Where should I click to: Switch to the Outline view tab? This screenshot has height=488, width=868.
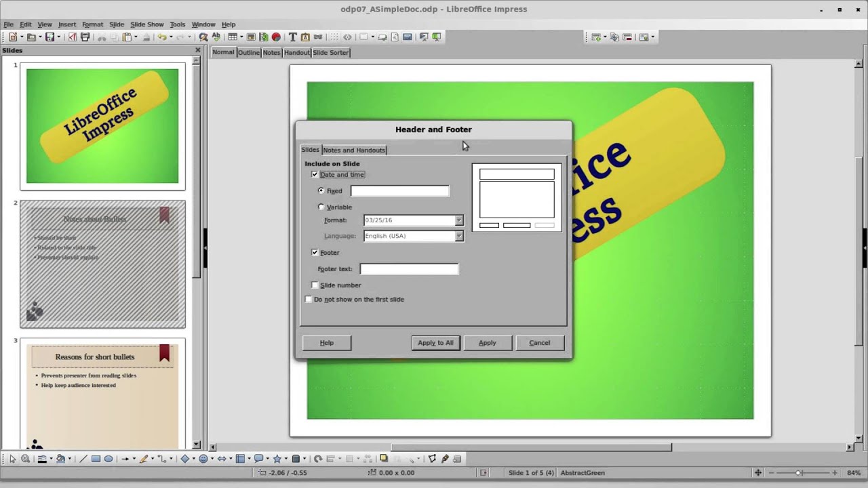pyautogui.click(x=248, y=52)
